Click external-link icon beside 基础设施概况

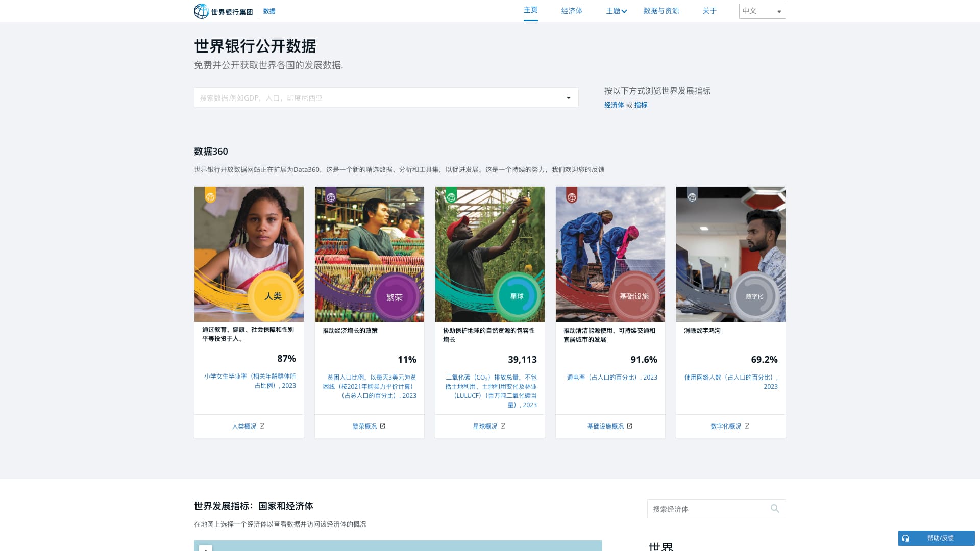click(x=630, y=426)
